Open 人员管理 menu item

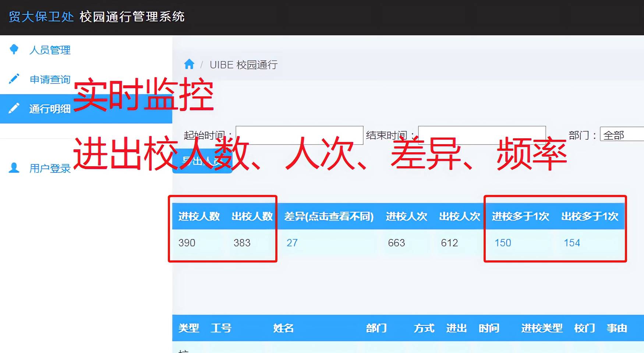click(x=50, y=50)
